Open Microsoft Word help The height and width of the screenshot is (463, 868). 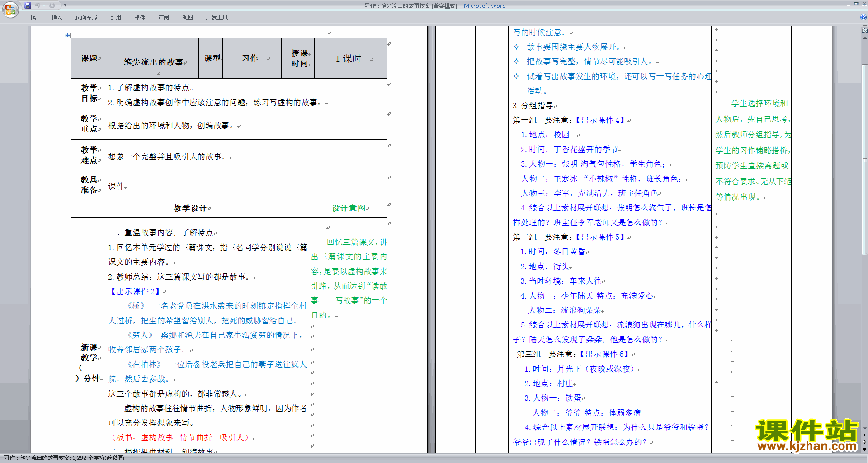[863, 18]
